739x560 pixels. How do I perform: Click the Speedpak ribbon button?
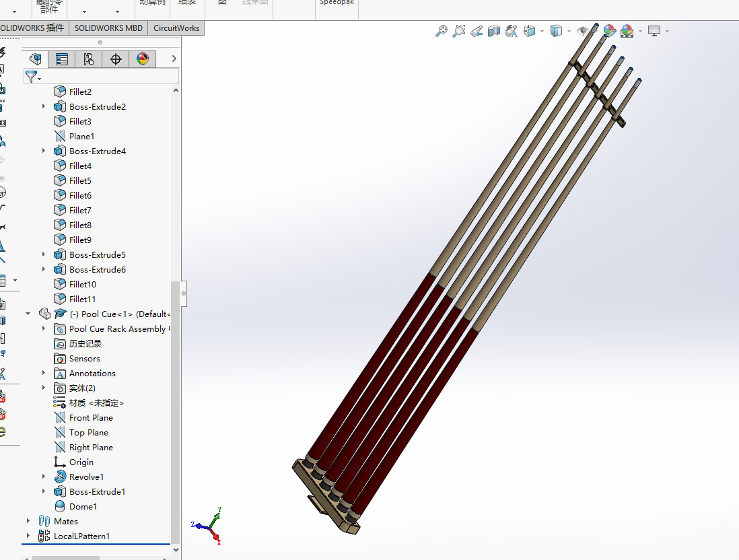coord(337,3)
